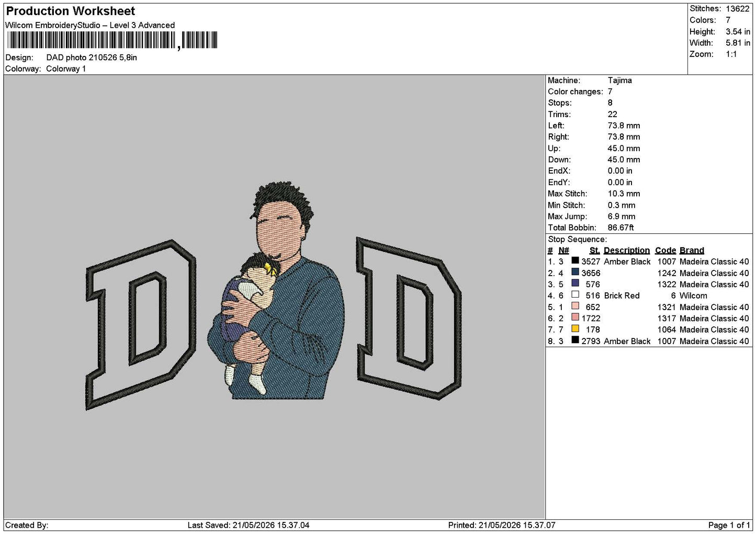Click the stitch count 3527

click(x=591, y=262)
